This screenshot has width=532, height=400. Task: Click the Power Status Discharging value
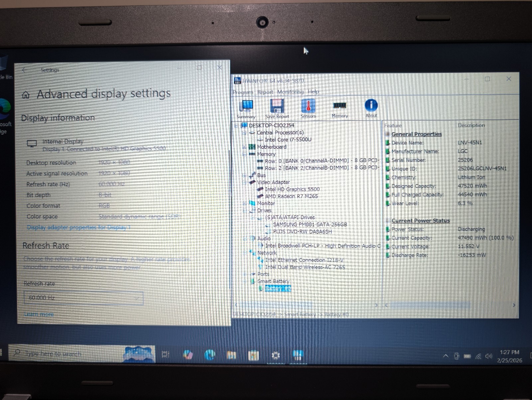[x=471, y=229]
